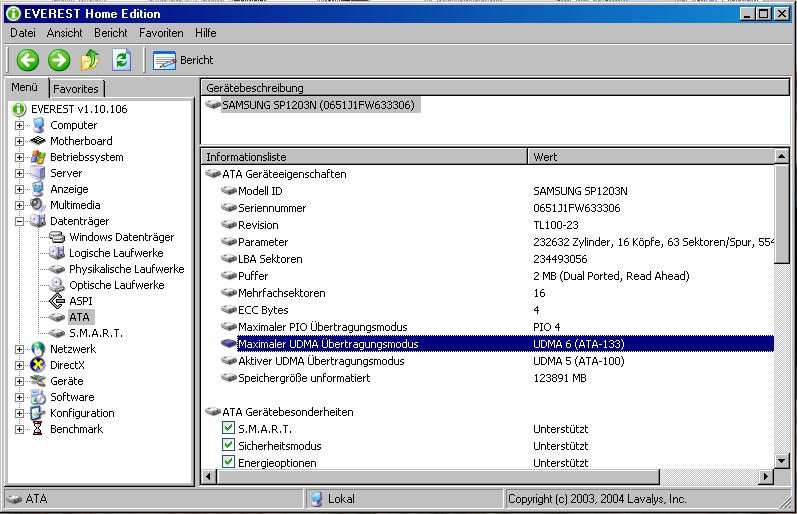
Task: Click the green Back arrow toolbar icon
Action: pyautogui.click(x=27, y=60)
